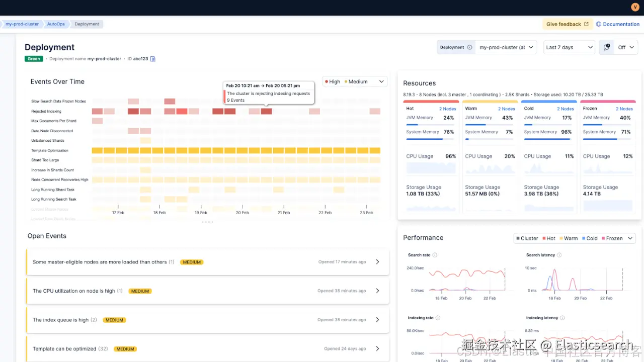
Task: Open The index queue is high event
Action: tap(208, 320)
